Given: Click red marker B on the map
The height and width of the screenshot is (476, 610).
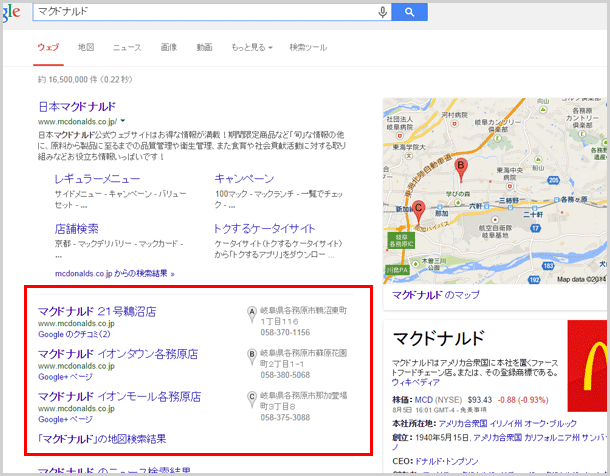Looking at the screenshot, I should (x=461, y=170).
